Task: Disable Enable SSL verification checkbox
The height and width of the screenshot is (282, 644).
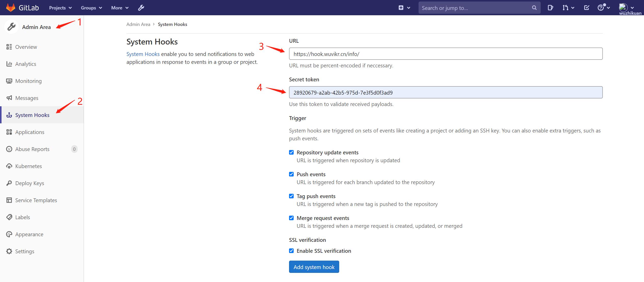Action: 291,251
